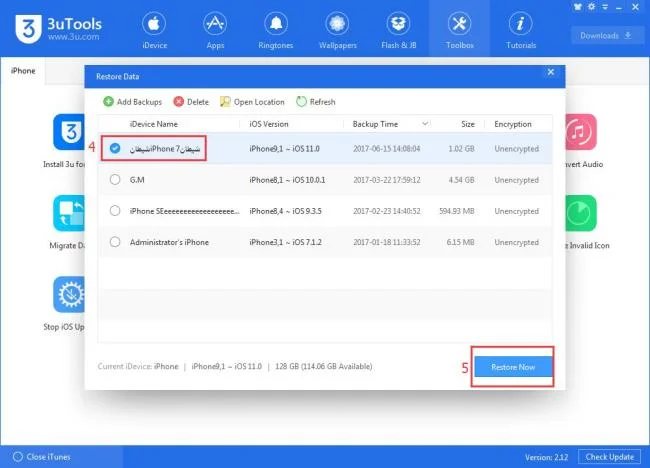The width and height of the screenshot is (650, 468).
Task: Select the G.M backup radio button
Action: (x=115, y=179)
